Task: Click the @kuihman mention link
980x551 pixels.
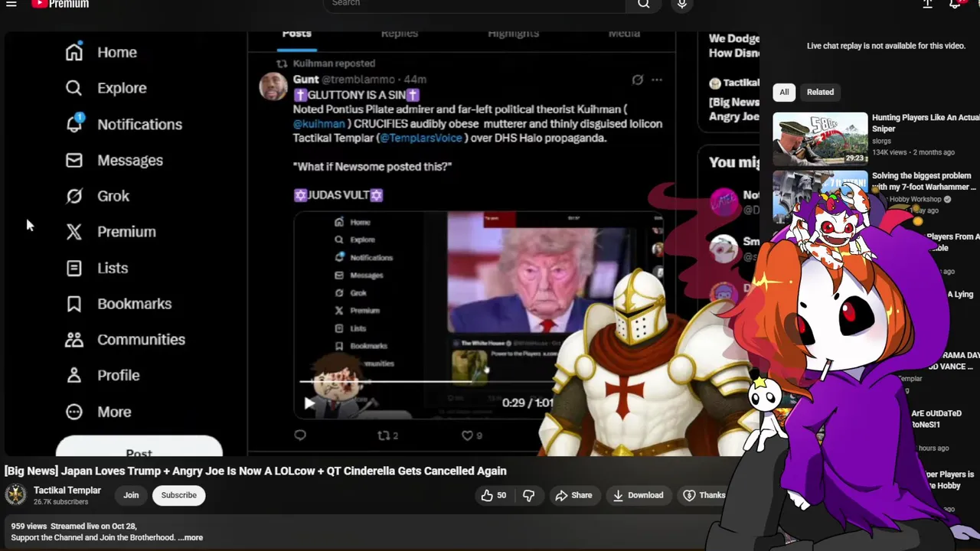Action: point(319,123)
